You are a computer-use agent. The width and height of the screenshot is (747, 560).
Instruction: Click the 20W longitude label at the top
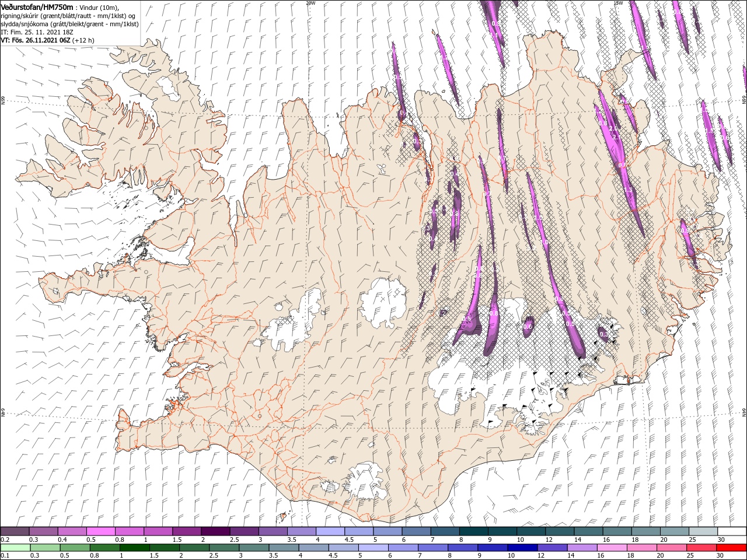(310, 3)
